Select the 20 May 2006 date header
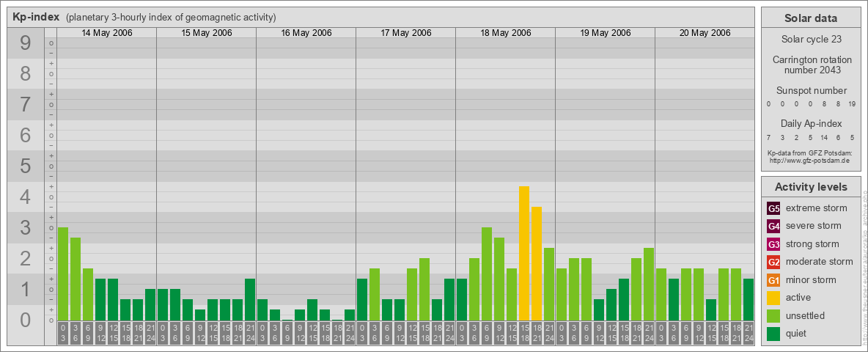Image resolution: width=868 pixels, height=352 pixels. pyautogui.click(x=705, y=33)
